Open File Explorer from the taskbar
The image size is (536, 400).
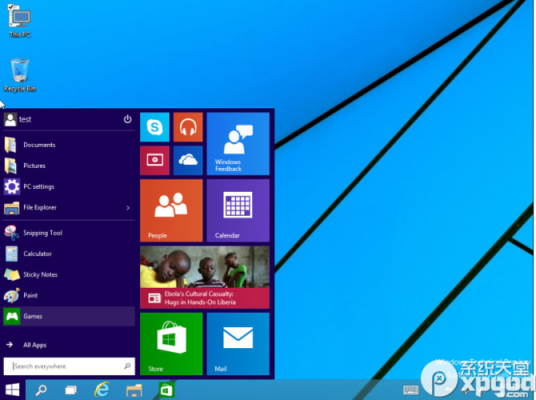click(134, 390)
